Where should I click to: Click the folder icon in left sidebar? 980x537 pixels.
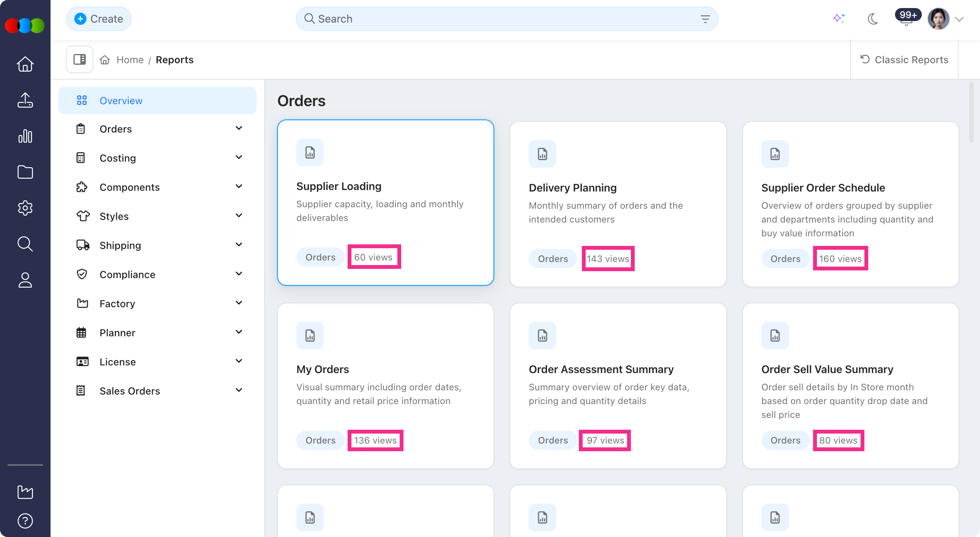pos(25,172)
